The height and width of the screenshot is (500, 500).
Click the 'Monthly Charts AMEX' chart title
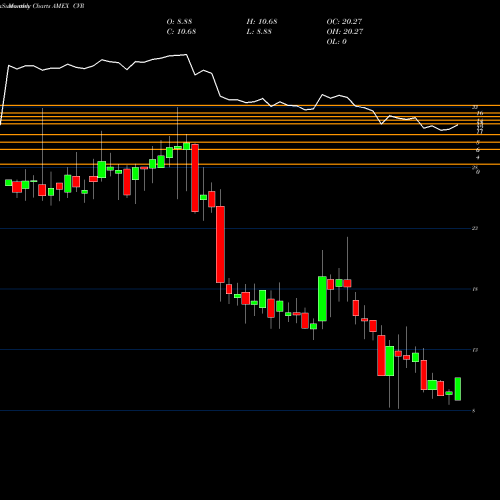pyautogui.click(x=38, y=6)
